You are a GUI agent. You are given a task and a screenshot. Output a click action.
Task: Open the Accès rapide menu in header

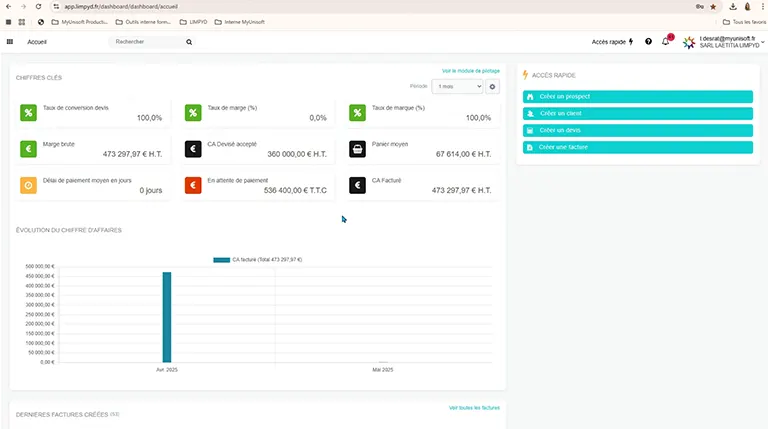click(612, 42)
